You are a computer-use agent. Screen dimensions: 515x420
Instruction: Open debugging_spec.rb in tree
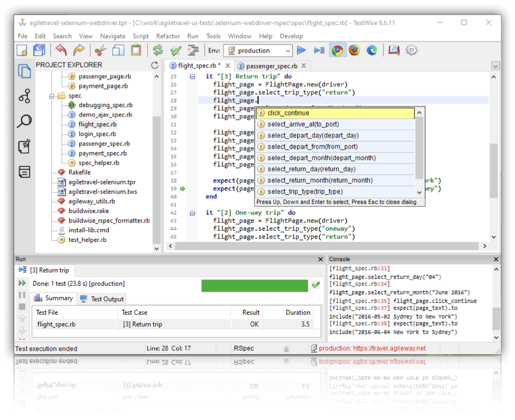pos(105,105)
